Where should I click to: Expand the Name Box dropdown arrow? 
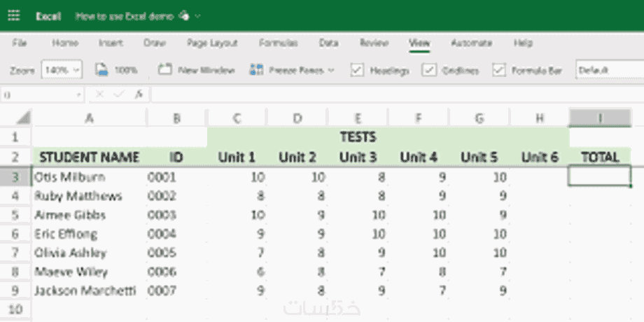tap(78, 95)
